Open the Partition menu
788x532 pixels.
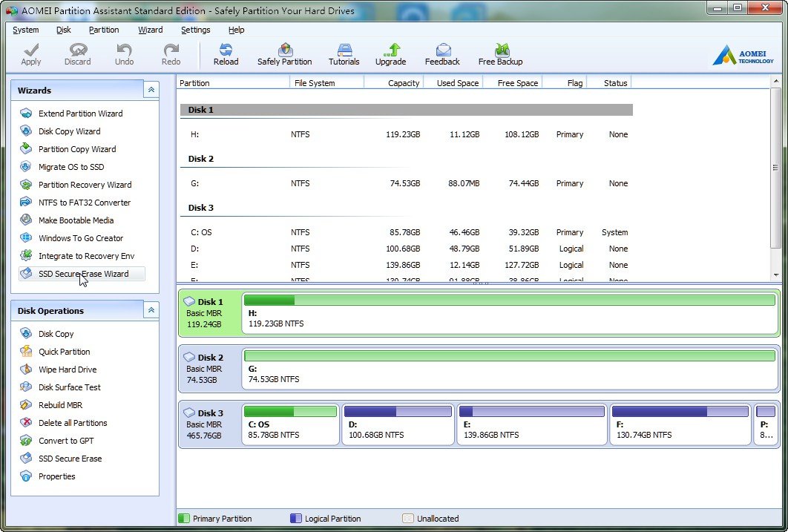click(x=104, y=30)
